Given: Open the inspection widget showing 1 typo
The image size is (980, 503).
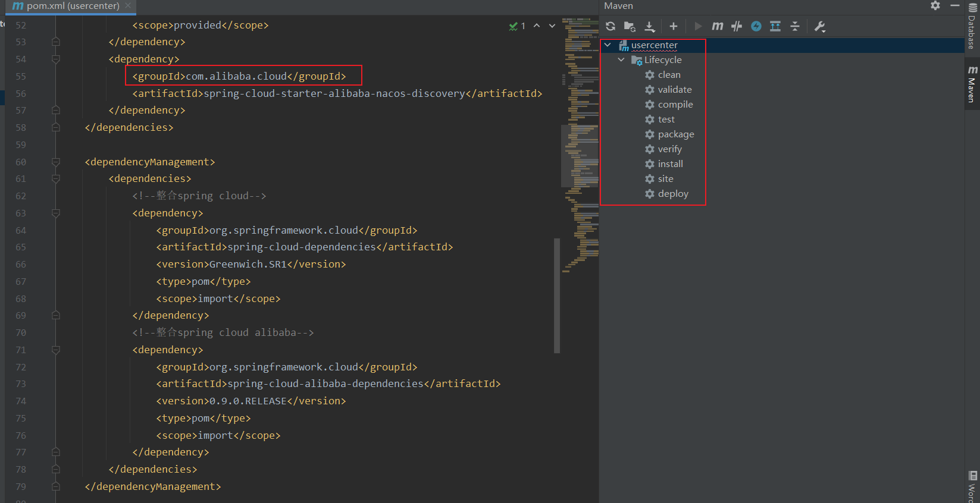Looking at the screenshot, I should [x=517, y=26].
